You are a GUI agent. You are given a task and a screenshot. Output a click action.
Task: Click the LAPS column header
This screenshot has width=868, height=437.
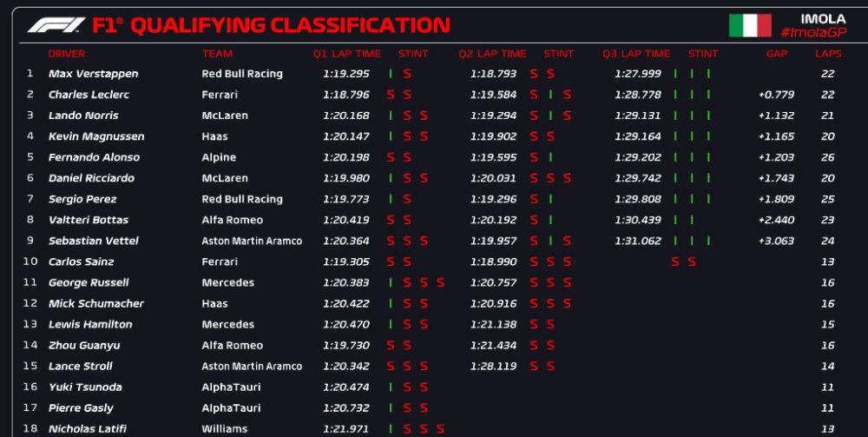(828, 54)
